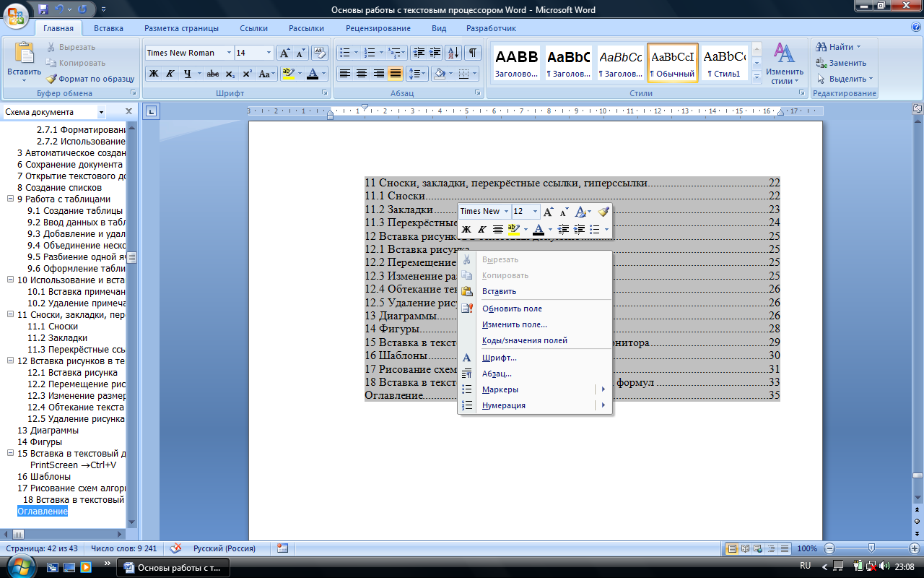
Task: Click the Office button orb
Action: (x=15, y=14)
